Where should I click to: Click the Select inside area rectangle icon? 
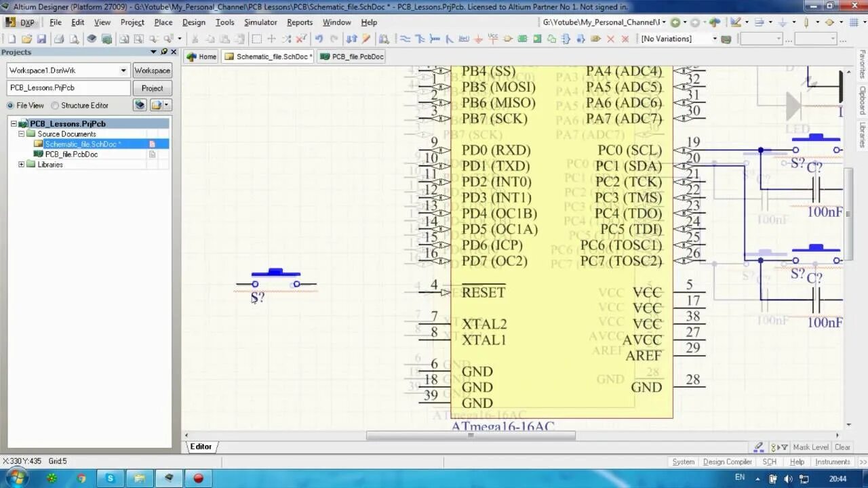point(256,39)
